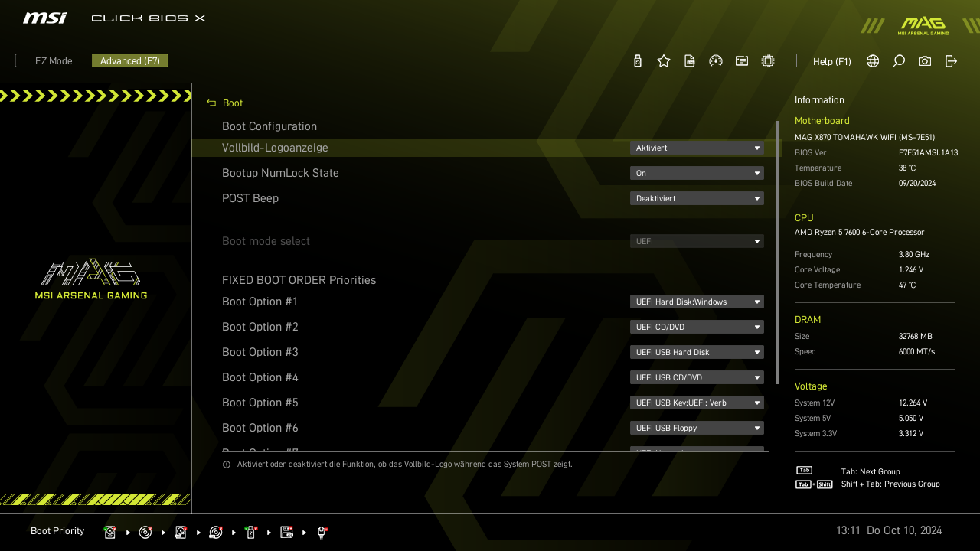The width and height of the screenshot is (980, 551).
Task: Open the Bootup NumLock State dropdown
Action: coord(697,173)
